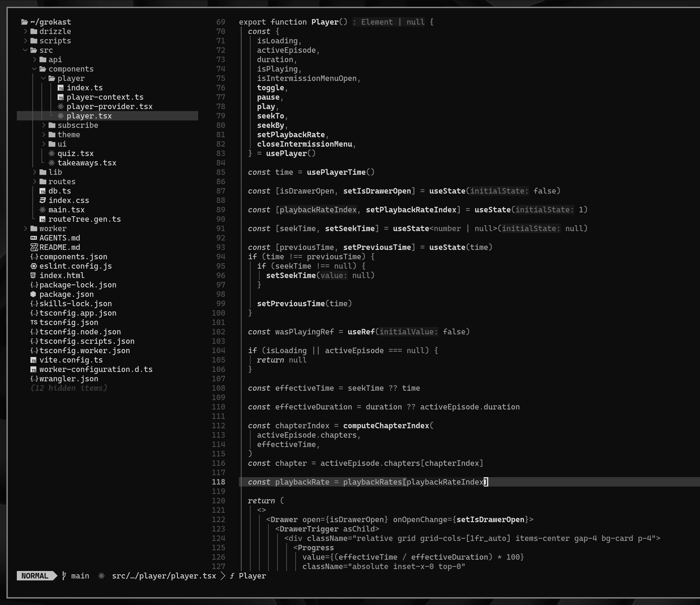This screenshot has height=605, width=700.
Task: Select the wrangler.json file
Action: pyautogui.click(x=69, y=379)
